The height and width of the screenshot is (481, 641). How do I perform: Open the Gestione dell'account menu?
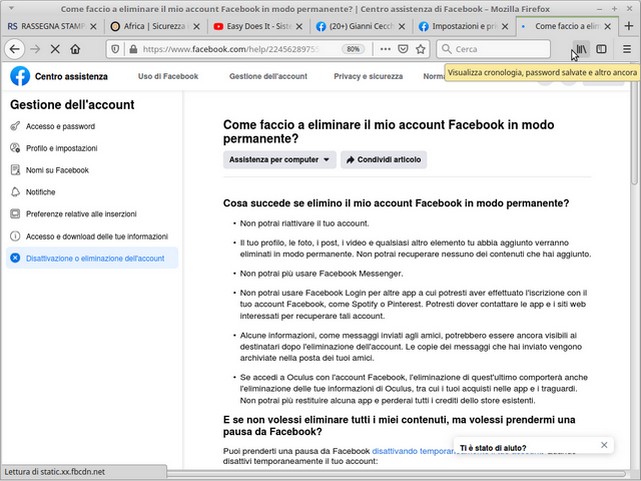click(x=268, y=76)
